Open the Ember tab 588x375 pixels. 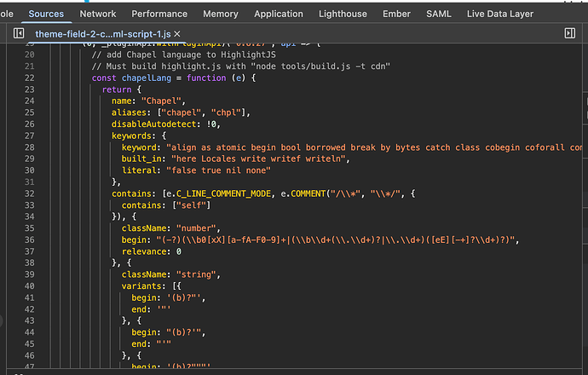pyautogui.click(x=396, y=14)
